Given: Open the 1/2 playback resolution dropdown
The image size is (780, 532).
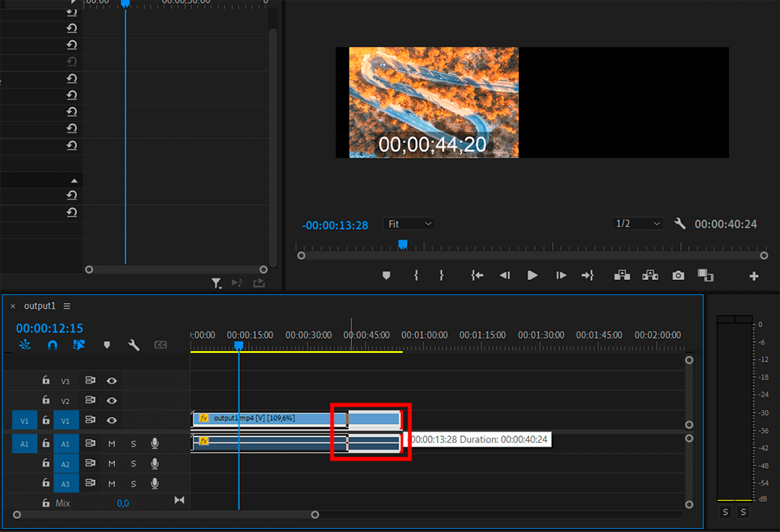Looking at the screenshot, I should (x=638, y=224).
